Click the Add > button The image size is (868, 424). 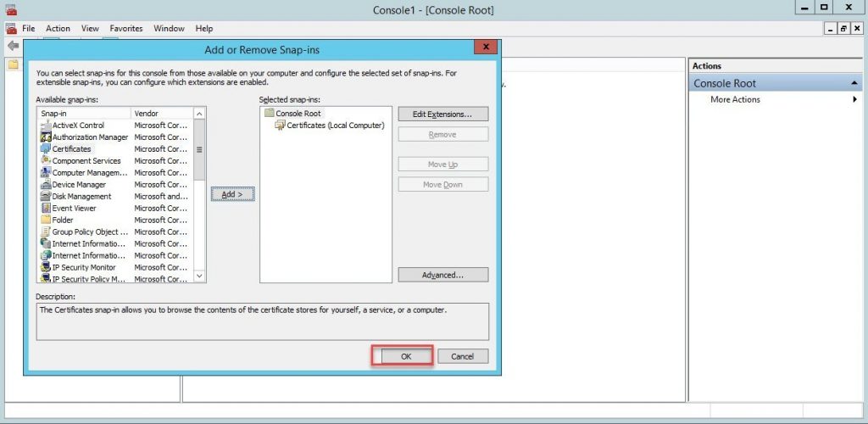232,194
